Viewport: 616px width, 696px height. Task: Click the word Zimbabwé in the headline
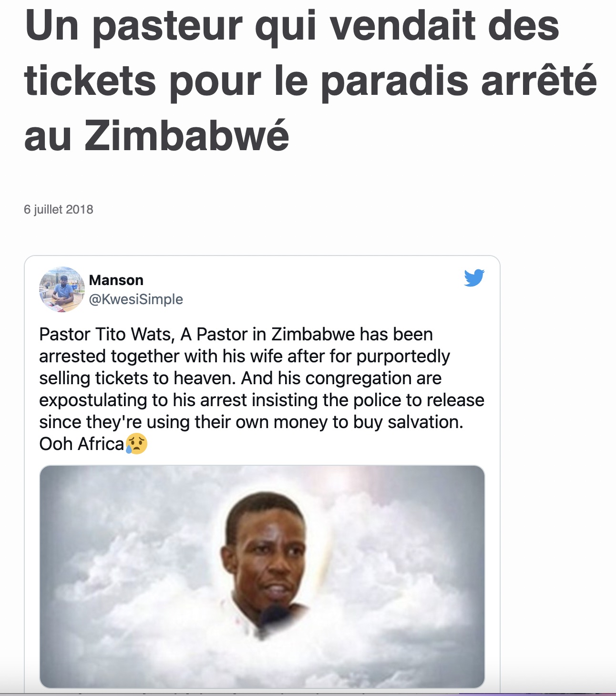coord(187,135)
